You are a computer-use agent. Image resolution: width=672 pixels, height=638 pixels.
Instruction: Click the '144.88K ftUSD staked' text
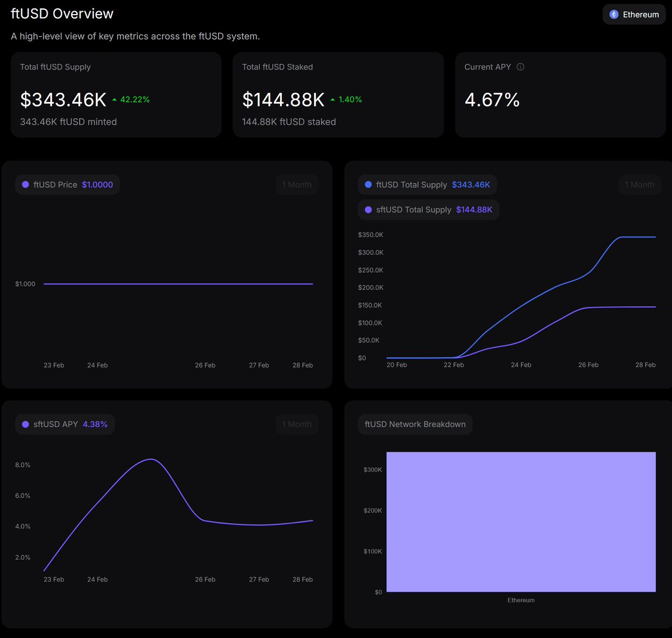coord(289,122)
